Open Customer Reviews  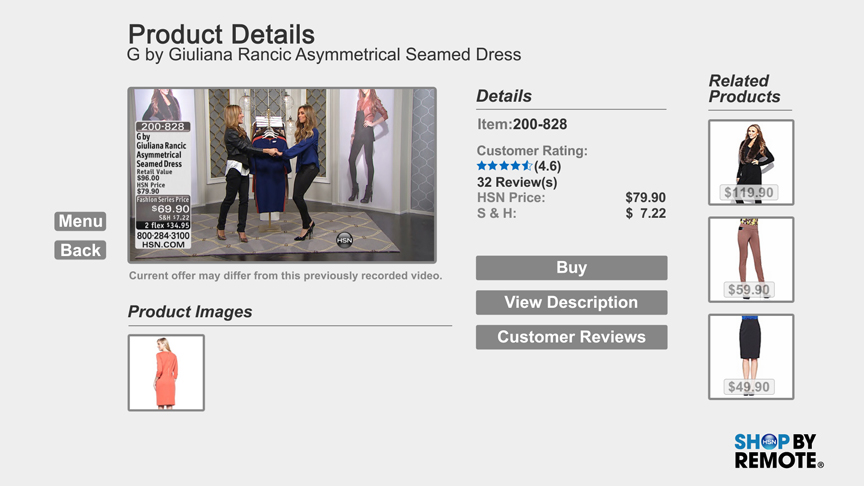[571, 337]
